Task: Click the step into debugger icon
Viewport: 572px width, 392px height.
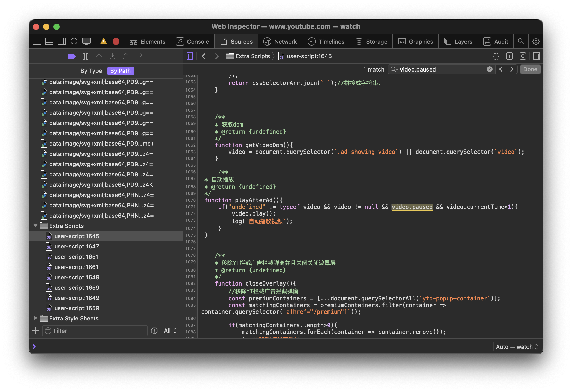Action: click(112, 56)
